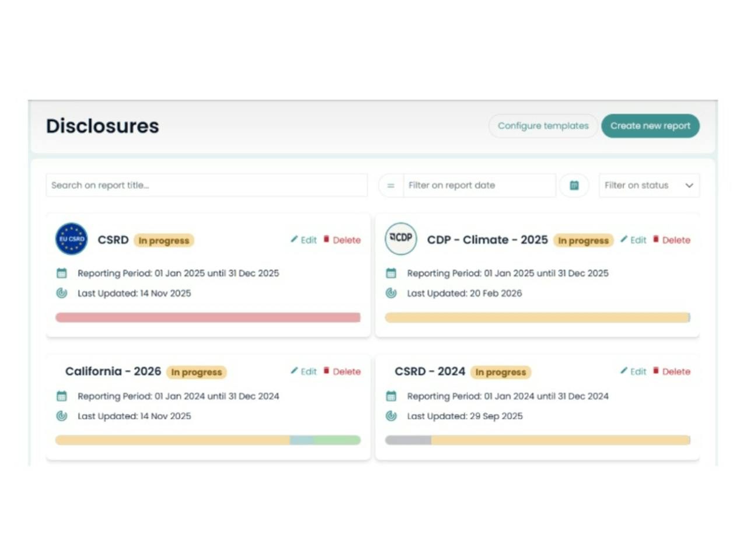747x560 pixels.
Task: Click the CDP - Climate - 2025 progress bar
Action: 537,317
